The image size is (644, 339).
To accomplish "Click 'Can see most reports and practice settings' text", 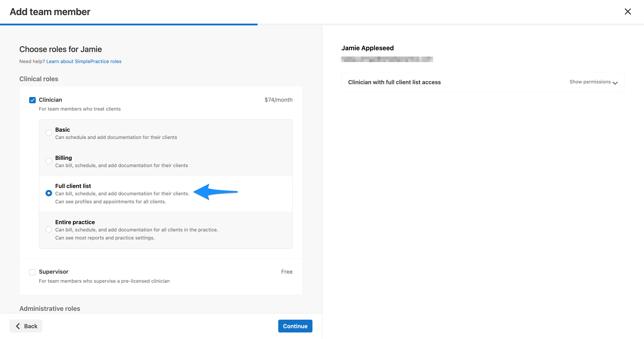I will click(x=105, y=238).
